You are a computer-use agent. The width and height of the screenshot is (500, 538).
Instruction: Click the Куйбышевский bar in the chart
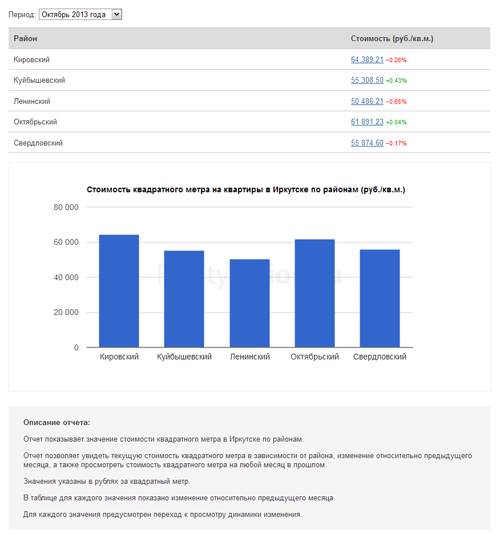(184, 299)
